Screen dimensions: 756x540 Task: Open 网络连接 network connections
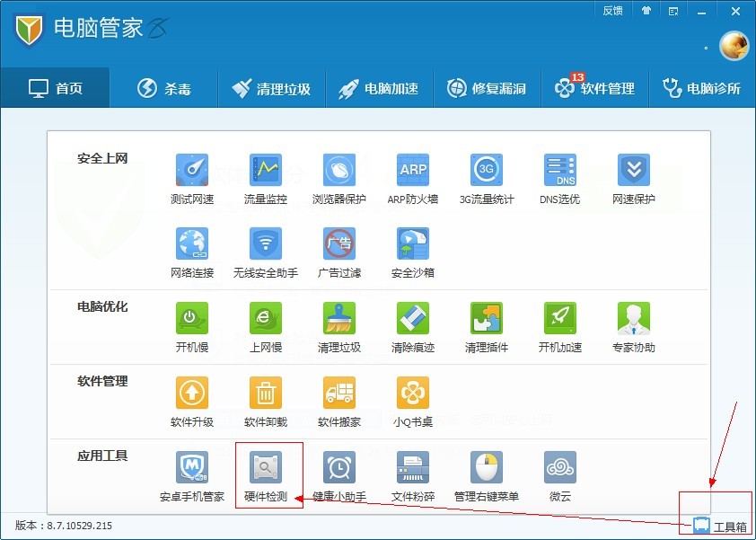click(x=192, y=252)
